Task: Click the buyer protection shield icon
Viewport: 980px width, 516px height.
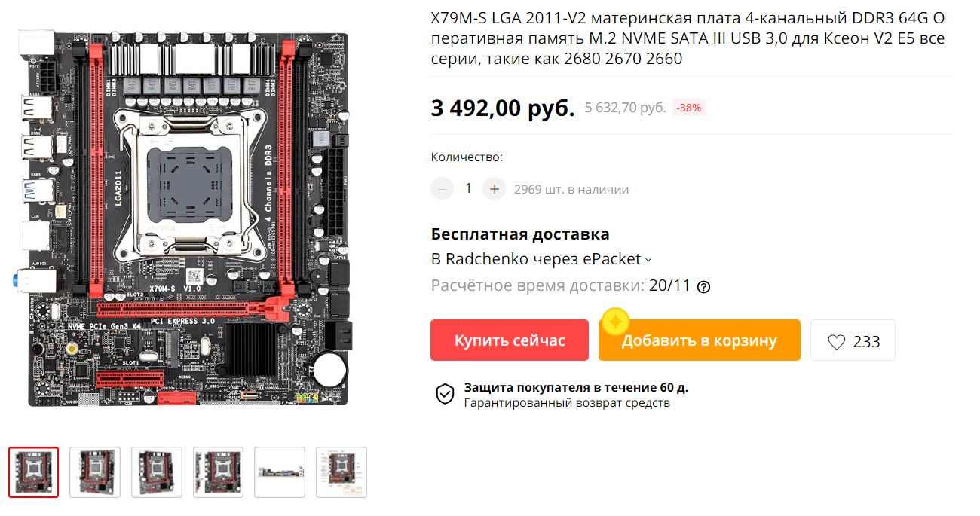Action: 446,394
